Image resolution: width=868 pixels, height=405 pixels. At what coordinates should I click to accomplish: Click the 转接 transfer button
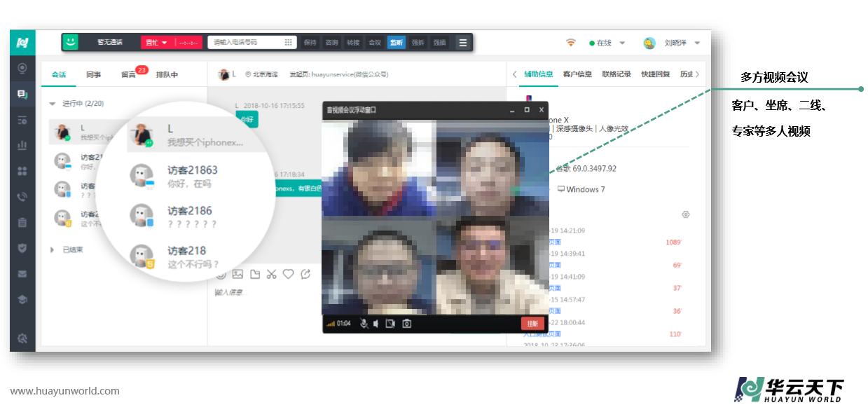pos(354,43)
